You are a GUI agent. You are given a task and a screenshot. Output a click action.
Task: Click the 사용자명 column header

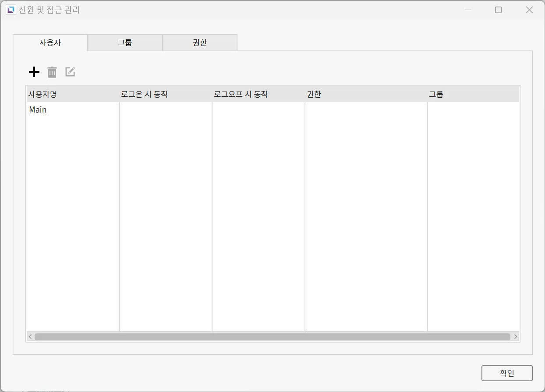pyautogui.click(x=72, y=94)
